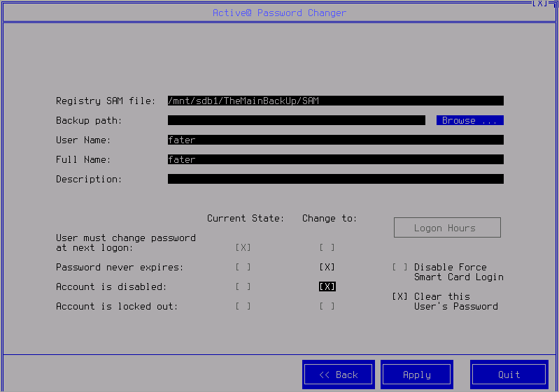Click the Browse ... button
This screenshot has width=559, height=392.
pos(470,120)
